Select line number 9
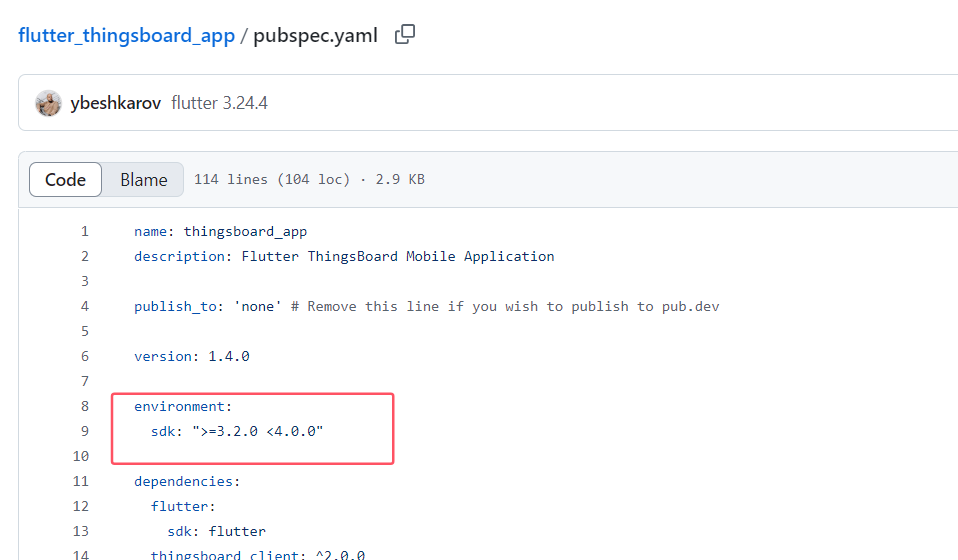The height and width of the screenshot is (560, 958). coord(85,432)
